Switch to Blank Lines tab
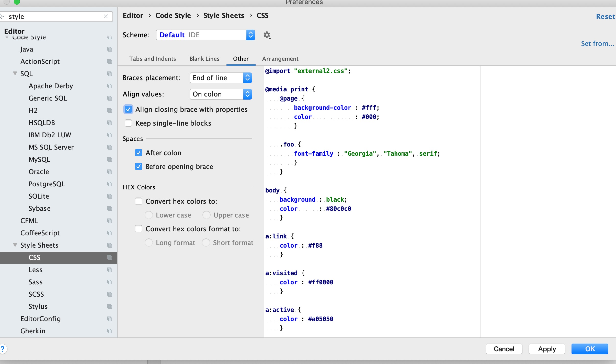The width and height of the screenshot is (616, 364). [204, 59]
